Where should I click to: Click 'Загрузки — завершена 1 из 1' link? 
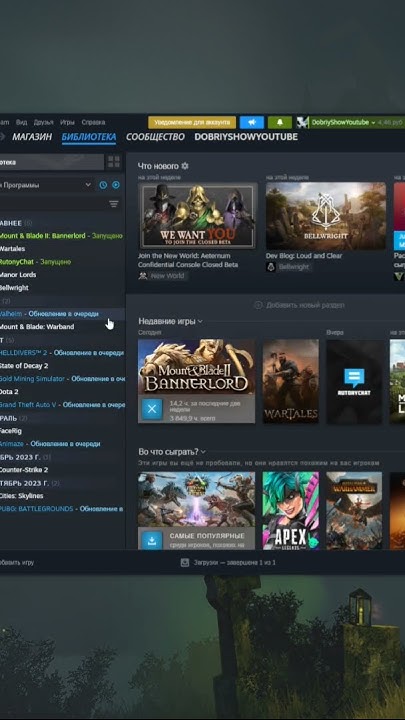pyautogui.click(x=234, y=562)
